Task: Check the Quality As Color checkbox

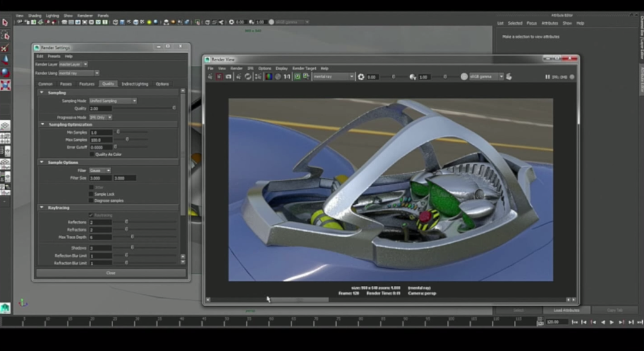Action: 92,154
